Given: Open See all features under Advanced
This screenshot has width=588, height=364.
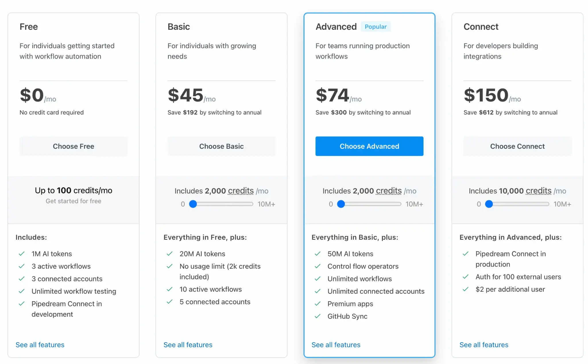Looking at the screenshot, I should [336, 345].
